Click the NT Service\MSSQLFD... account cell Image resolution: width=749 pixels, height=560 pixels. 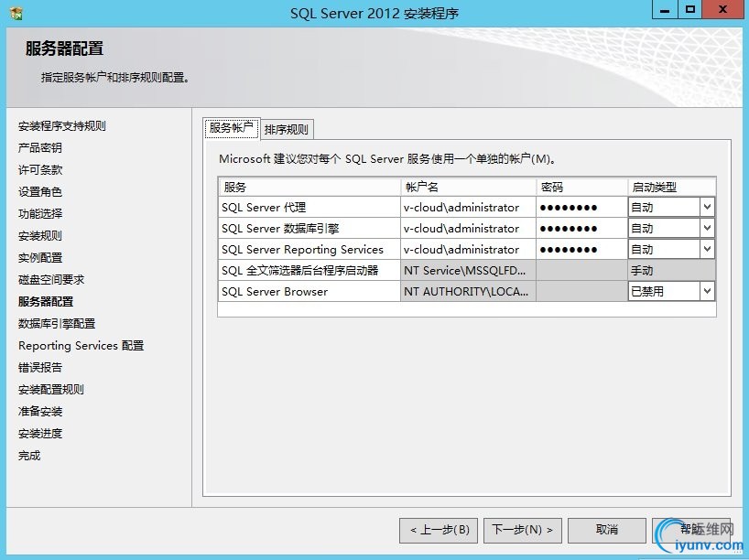[468, 270]
